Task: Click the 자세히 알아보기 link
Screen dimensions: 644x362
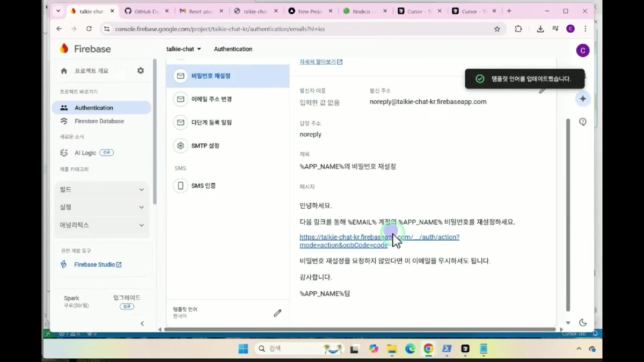Action: click(x=321, y=62)
